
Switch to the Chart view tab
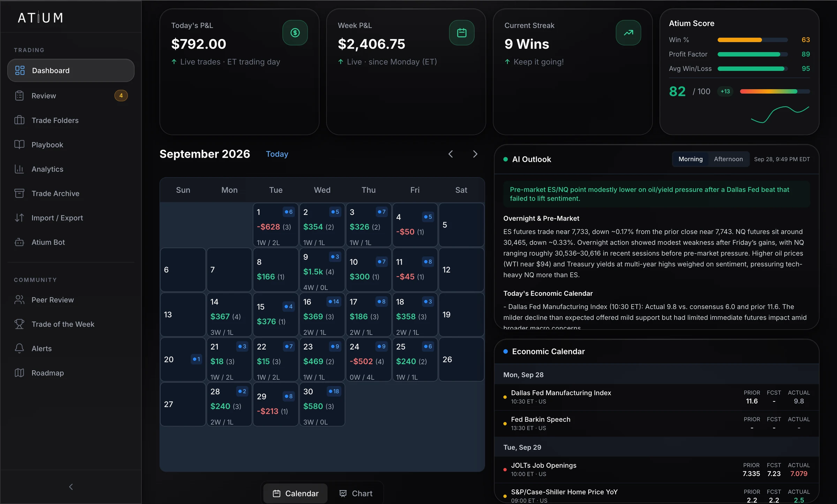356,494
